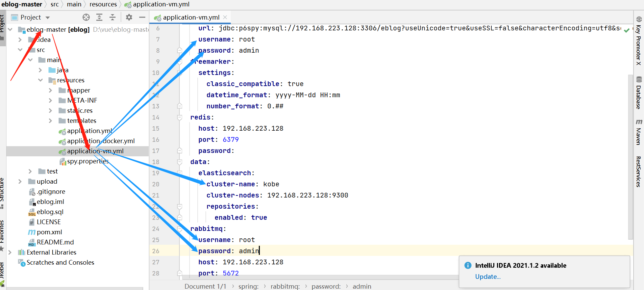
Task: Select README.md file
Action: [x=55, y=242]
